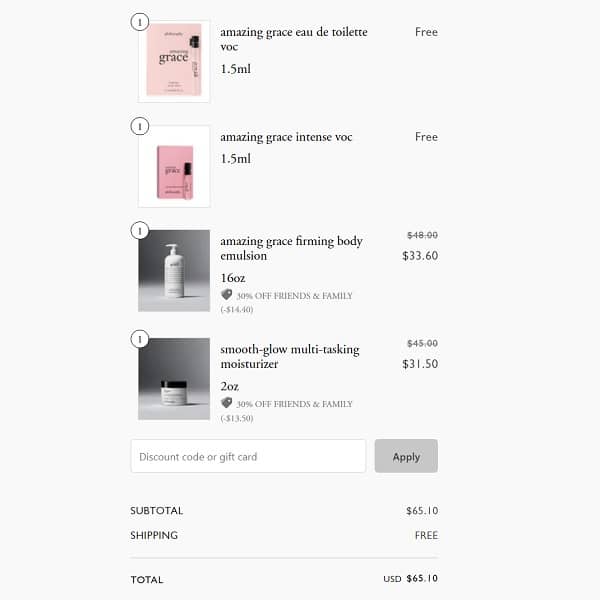
Task: Open the amazing grace intense product thumbnail
Action: pos(174,167)
